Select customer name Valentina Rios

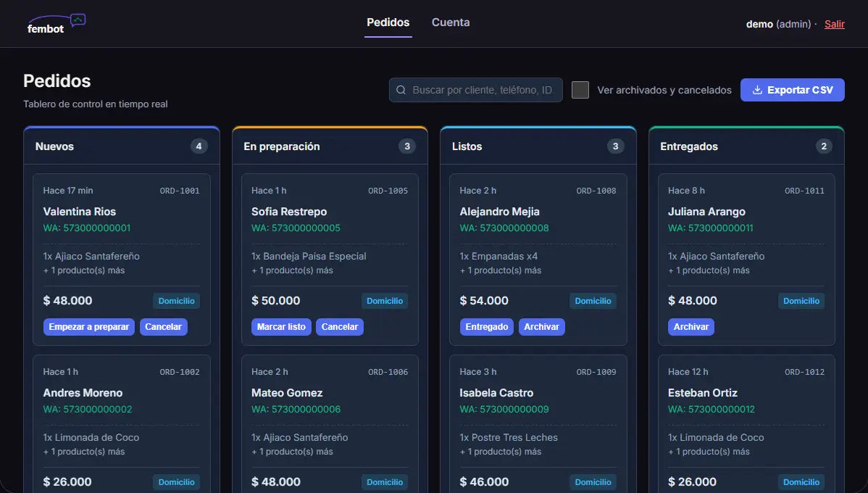click(79, 212)
